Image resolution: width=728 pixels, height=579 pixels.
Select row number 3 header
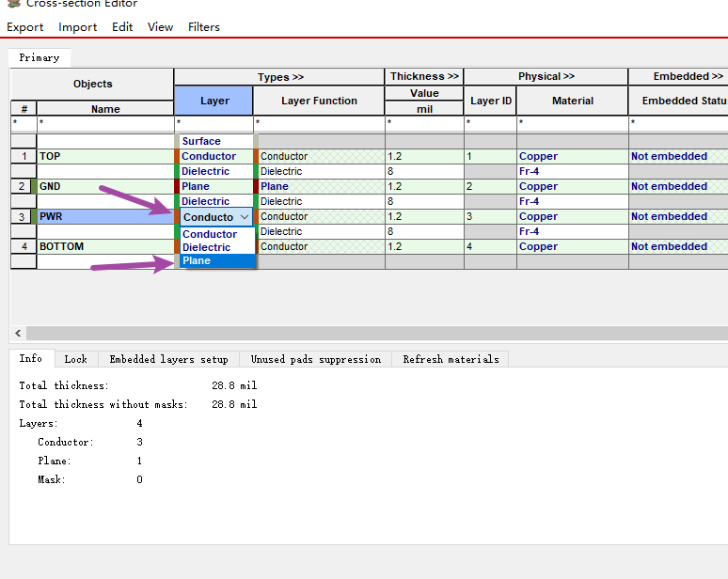pos(22,217)
